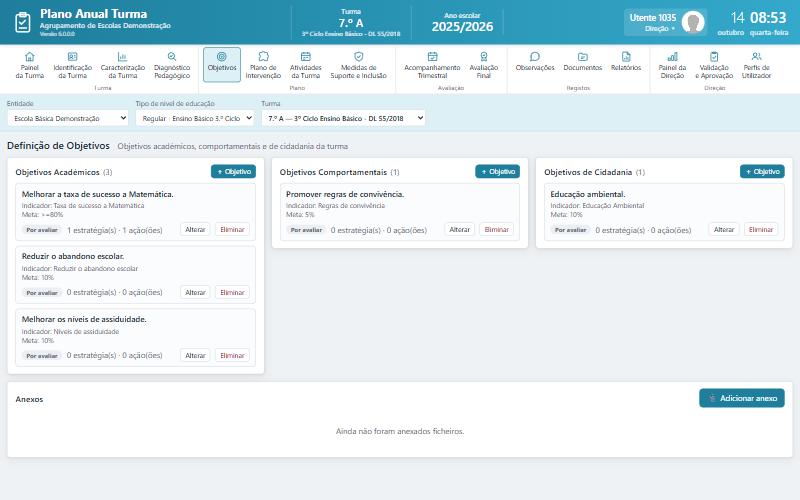
Task: Add objetivo to Objetivos de Cidadania
Action: (762, 172)
